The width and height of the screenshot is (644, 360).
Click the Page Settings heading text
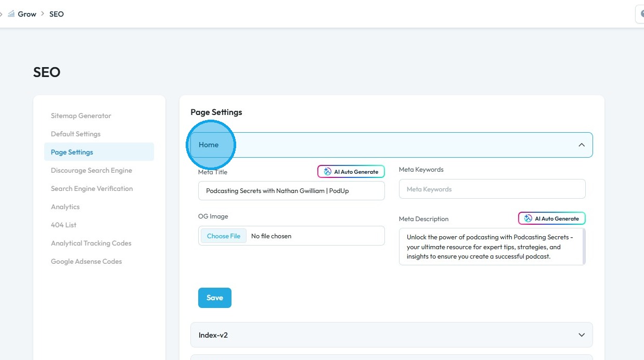(216, 112)
